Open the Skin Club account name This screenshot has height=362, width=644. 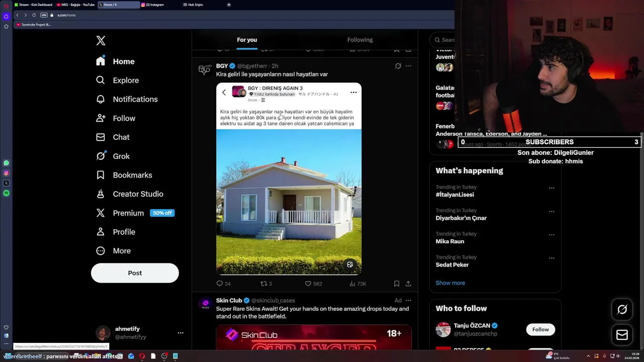click(229, 300)
